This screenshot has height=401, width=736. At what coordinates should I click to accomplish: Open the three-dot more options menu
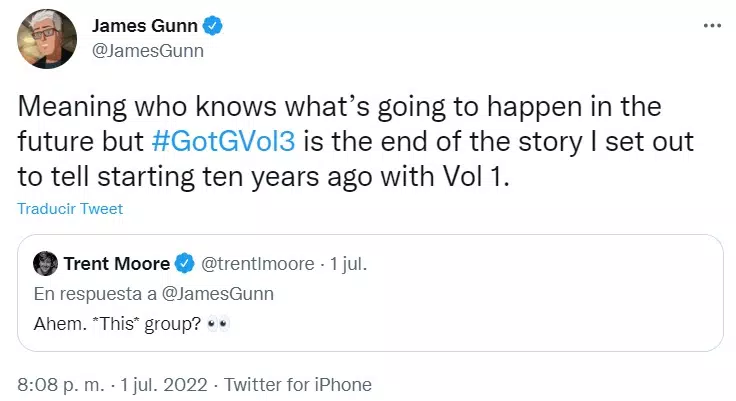click(x=710, y=26)
